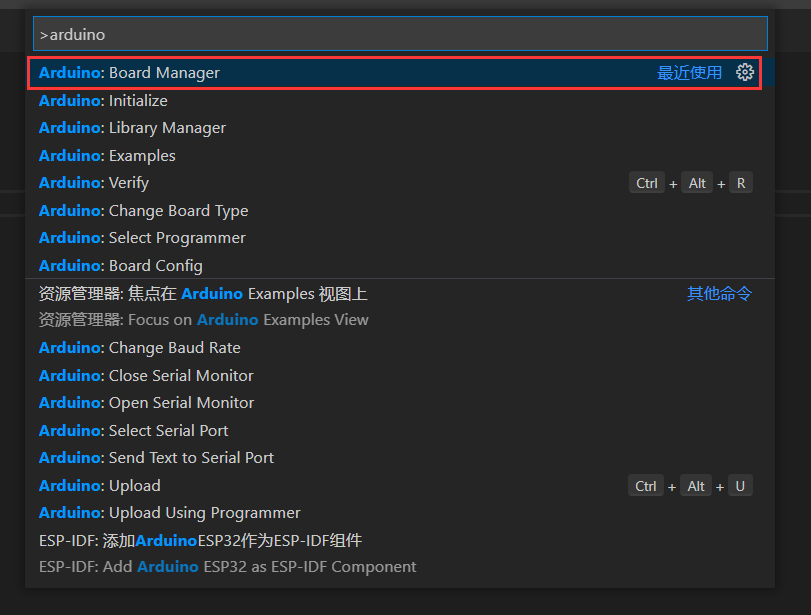The height and width of the screenshot is (615, 811).
Task: Click the 最近使用 label on Board Manager row
Action: [689, 73]
